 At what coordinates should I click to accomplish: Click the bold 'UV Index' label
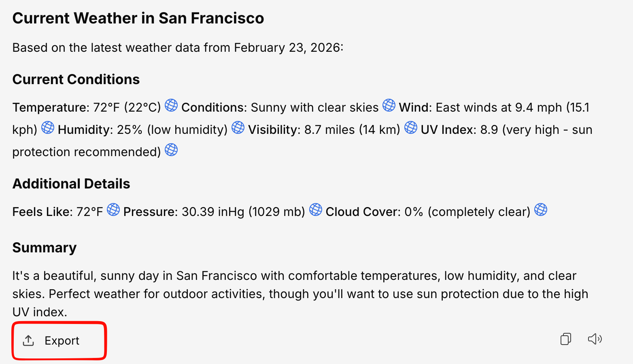point(447,130)
